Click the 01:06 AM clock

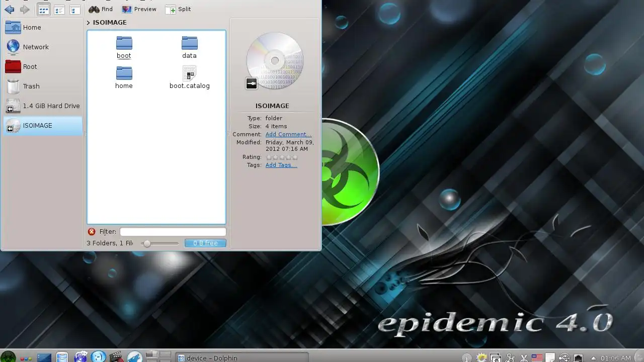[x=616, y=358]
